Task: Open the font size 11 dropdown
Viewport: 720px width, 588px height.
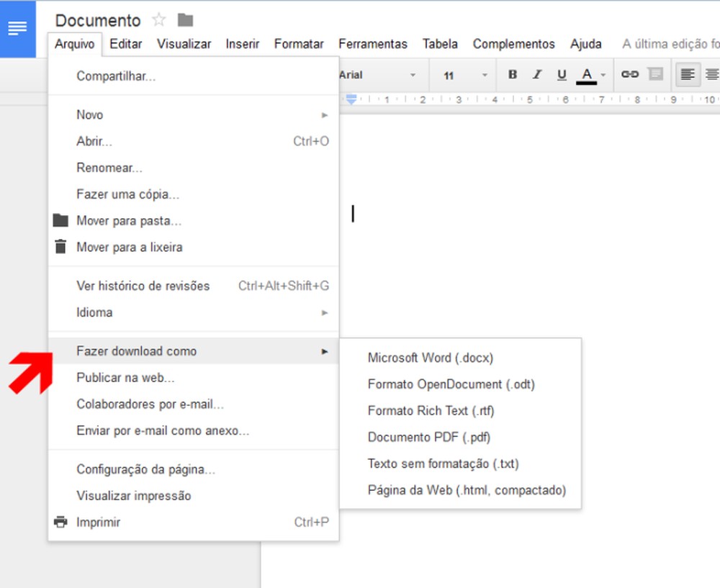Action: 462,74
